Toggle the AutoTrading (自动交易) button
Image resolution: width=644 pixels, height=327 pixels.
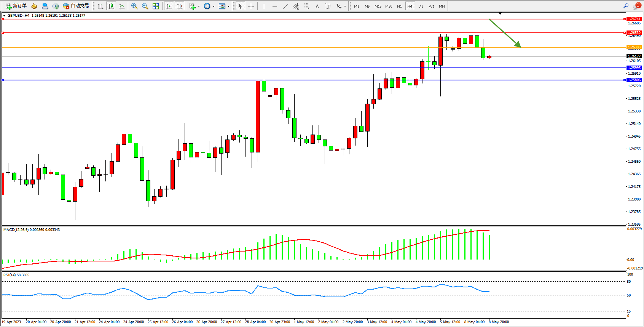tap(76, 6)
